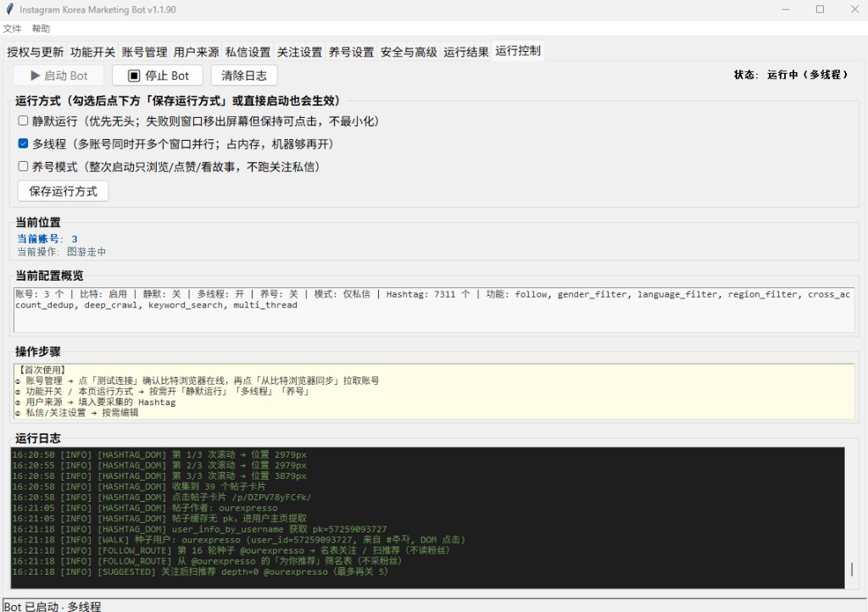Switch to the 安全与高级 tab
Viewport: 868px width, 612px height.
point(409,52)
